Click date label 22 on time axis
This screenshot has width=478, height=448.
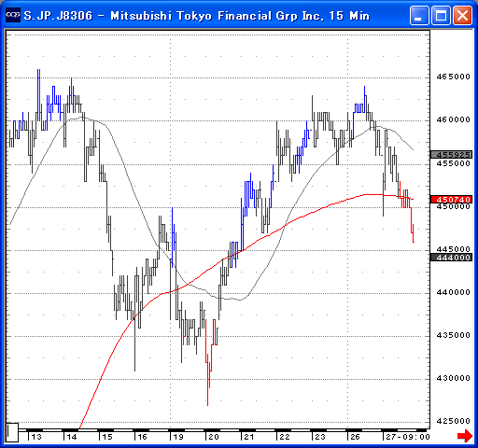(x=285, y=437)
